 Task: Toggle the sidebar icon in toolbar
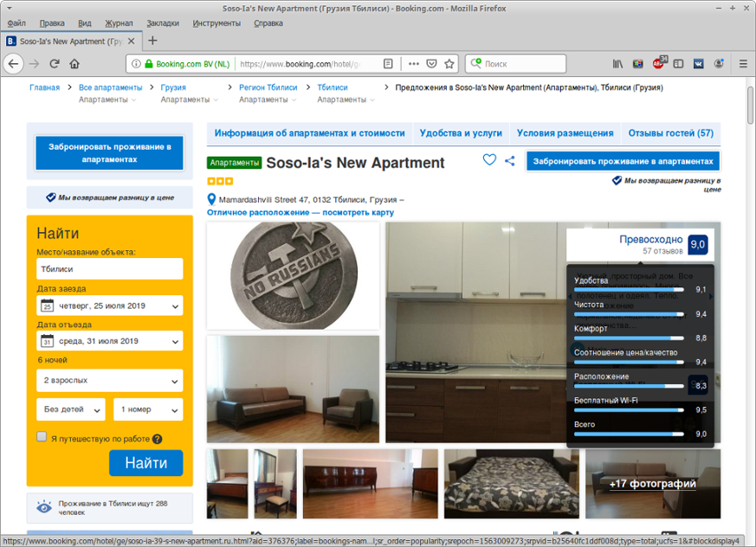(x=678, y=64)
